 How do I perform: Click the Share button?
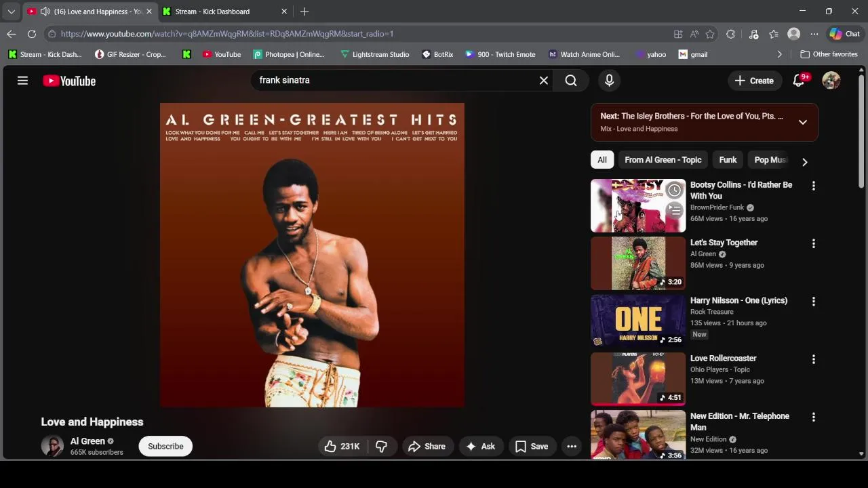(x=427, y=446)
